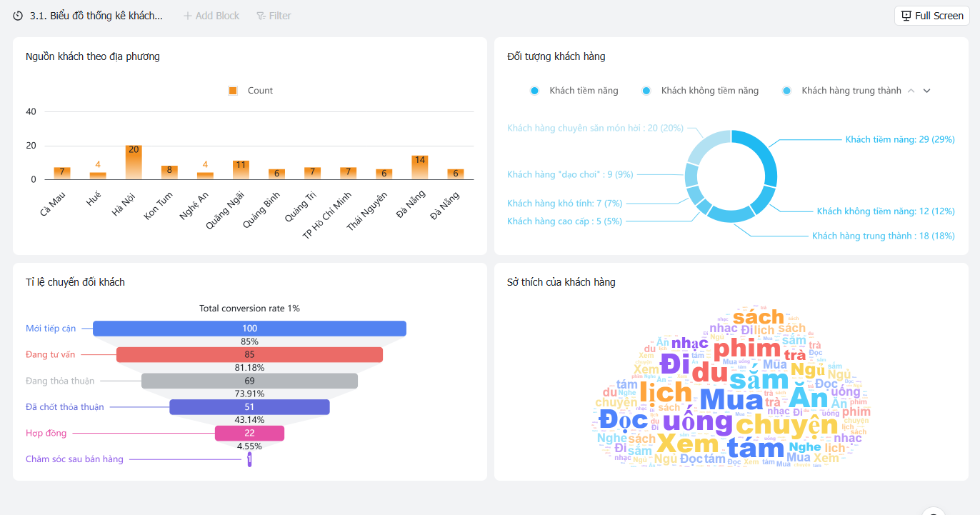The image size is (980, 515).
Task: Click the Quảng Ngãi bar showing 11
Action: tap(241, 170)
